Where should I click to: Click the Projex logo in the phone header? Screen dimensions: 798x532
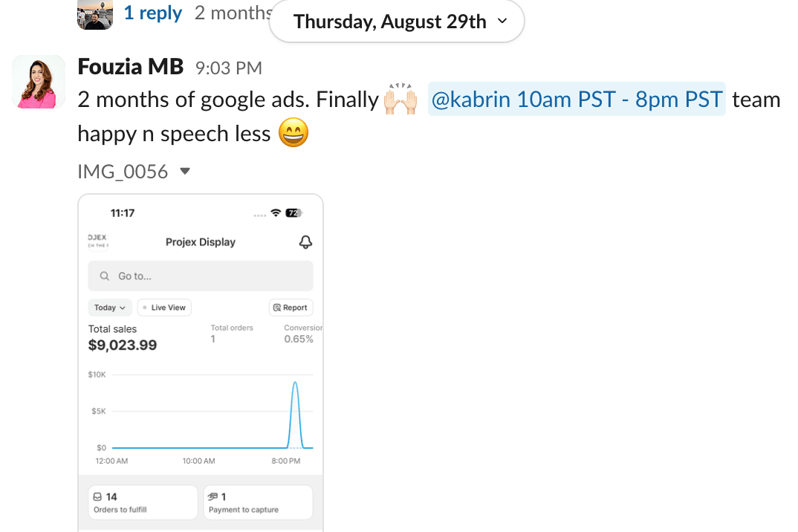coord(97,241)
